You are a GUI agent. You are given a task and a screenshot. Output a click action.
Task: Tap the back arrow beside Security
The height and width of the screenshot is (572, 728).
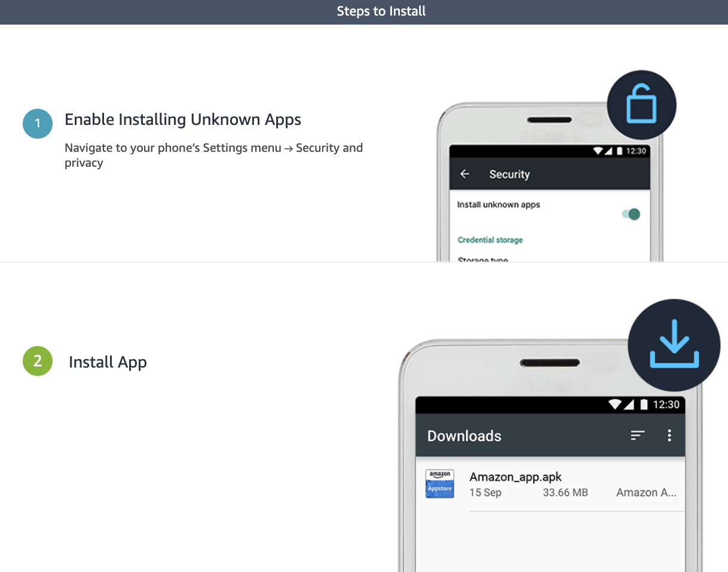click(464, 174)
